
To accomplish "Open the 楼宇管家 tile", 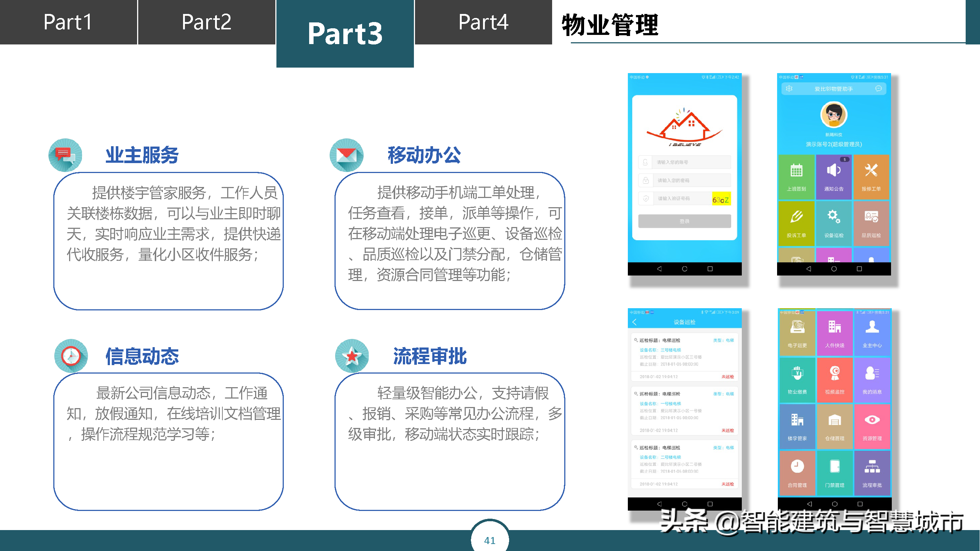I will point(797,426).
